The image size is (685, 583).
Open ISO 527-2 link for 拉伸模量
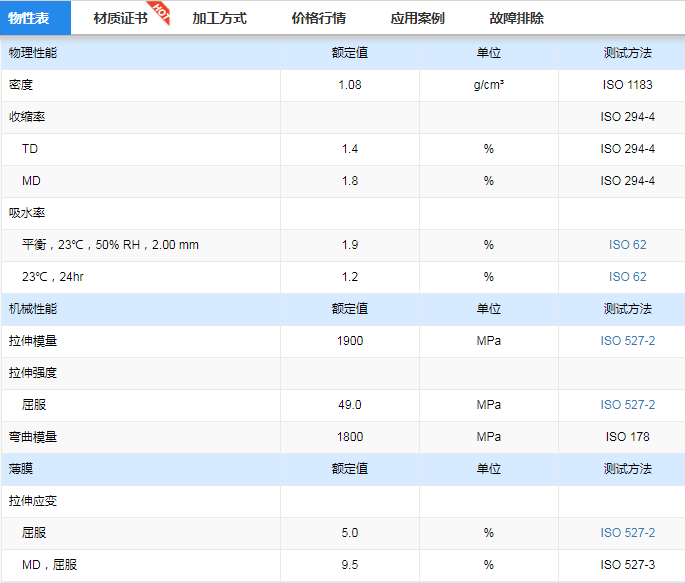coord(627,341)
